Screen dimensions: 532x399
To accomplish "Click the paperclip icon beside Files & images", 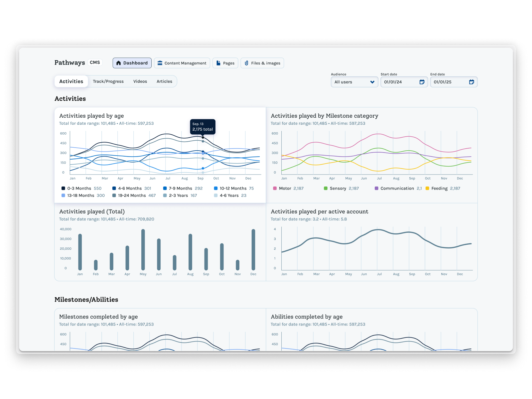I will 246,63.
